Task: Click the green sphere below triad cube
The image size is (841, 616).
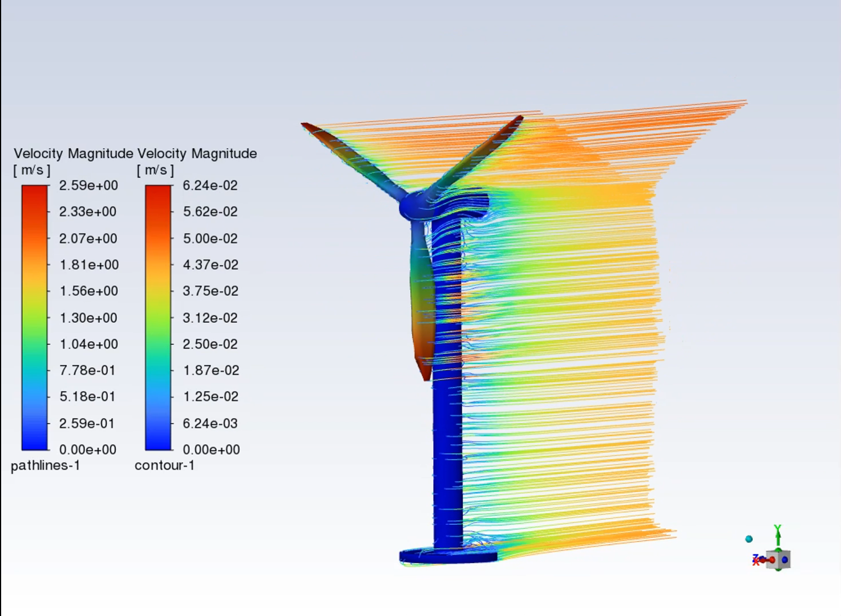Action: pos(778,568)
